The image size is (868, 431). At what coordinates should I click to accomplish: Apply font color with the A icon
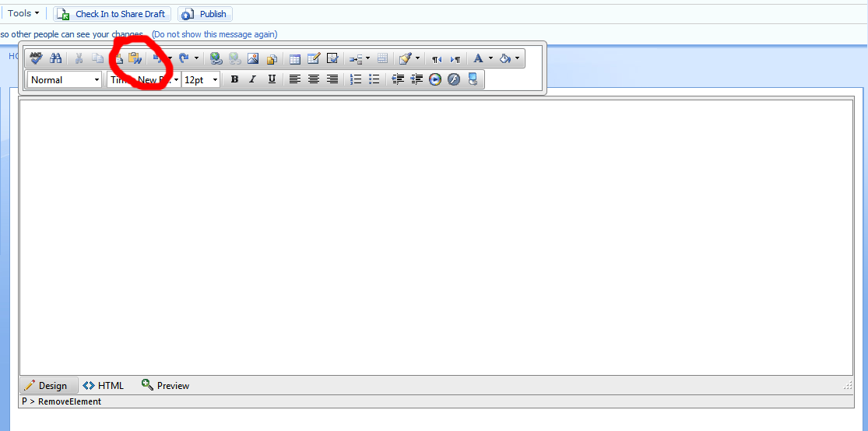[479, 58]
